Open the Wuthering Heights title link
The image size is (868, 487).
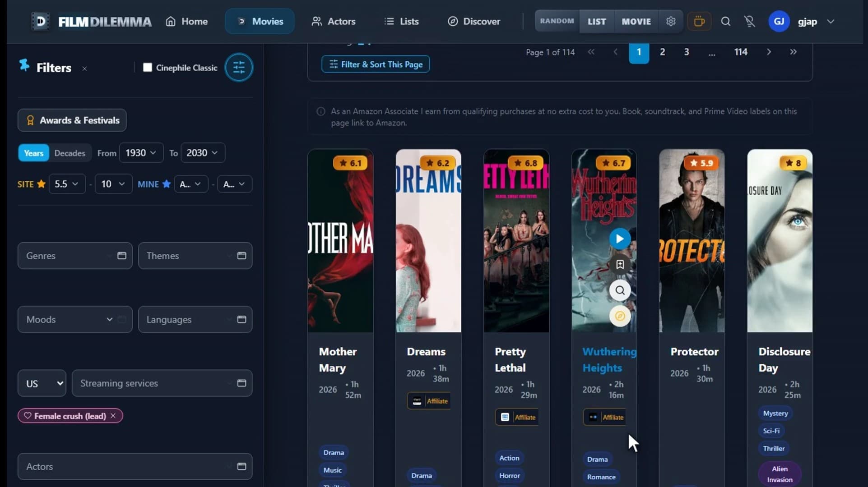[x=609, y=360]
